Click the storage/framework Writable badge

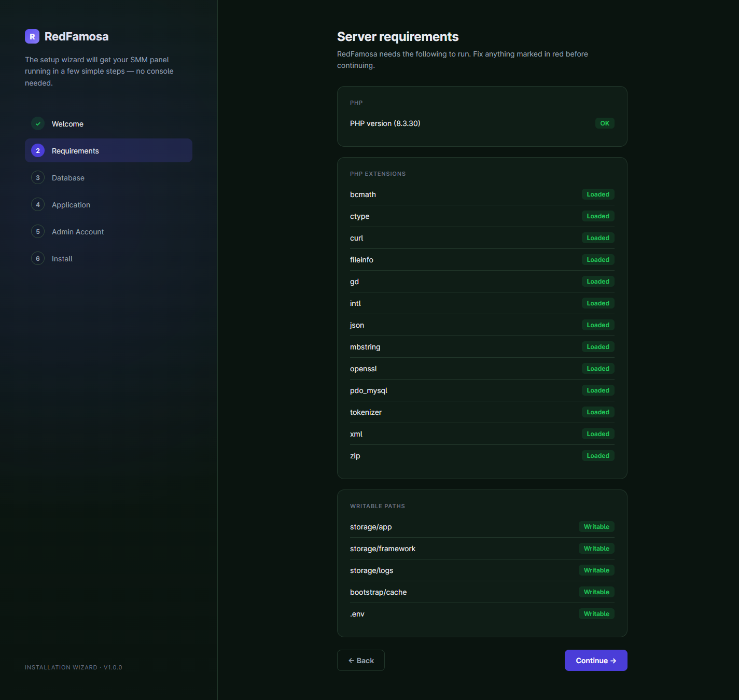596,549
